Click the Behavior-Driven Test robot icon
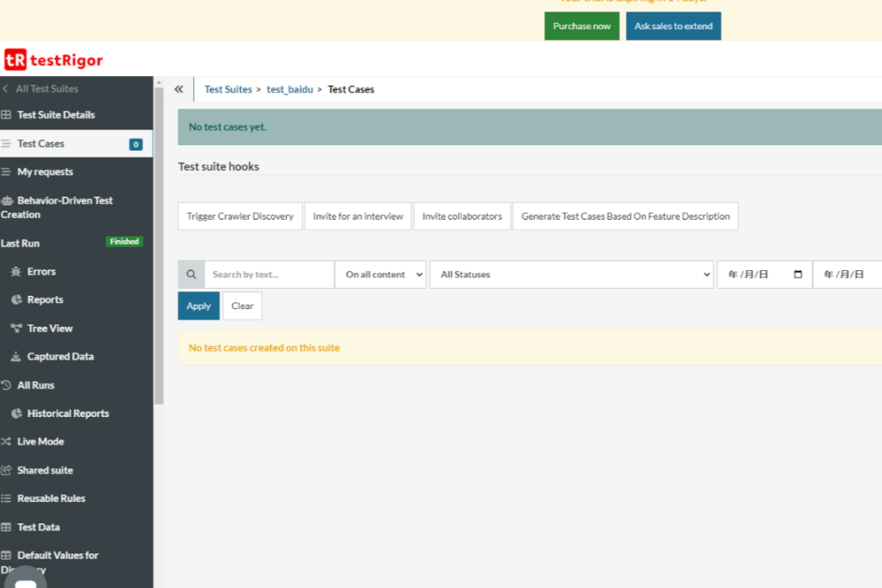The image size is (882, 588). tap(7, 200)
